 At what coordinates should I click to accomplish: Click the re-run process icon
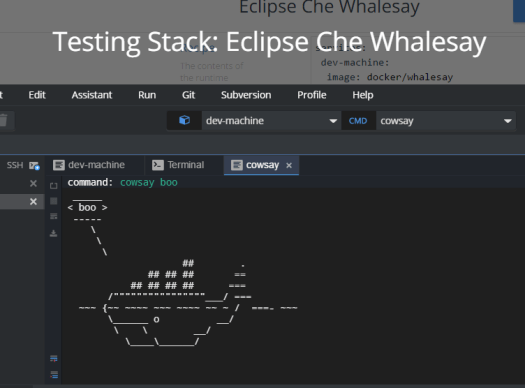pos(54,185)
